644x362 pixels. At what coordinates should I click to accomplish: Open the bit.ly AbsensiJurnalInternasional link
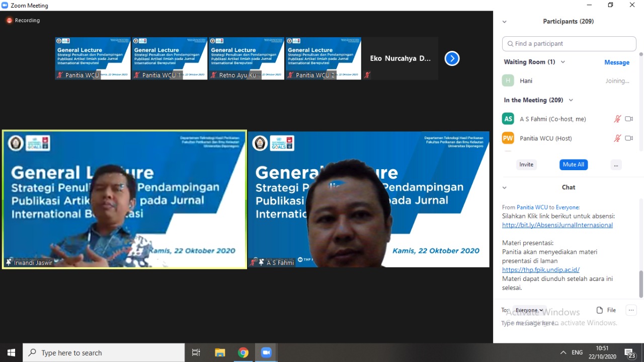pos(557,225)
